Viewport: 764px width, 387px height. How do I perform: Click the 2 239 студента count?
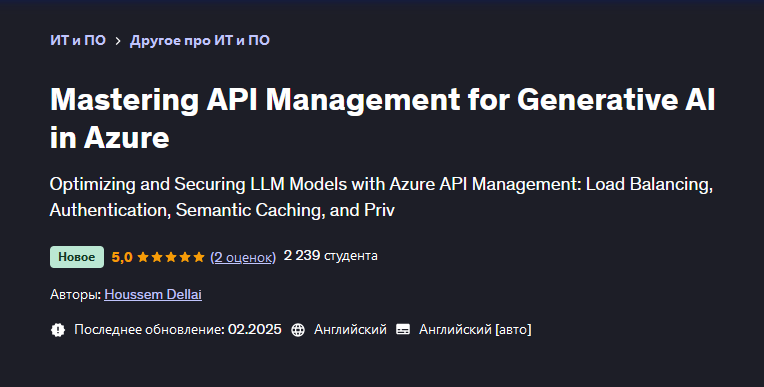tap(330, 255)
